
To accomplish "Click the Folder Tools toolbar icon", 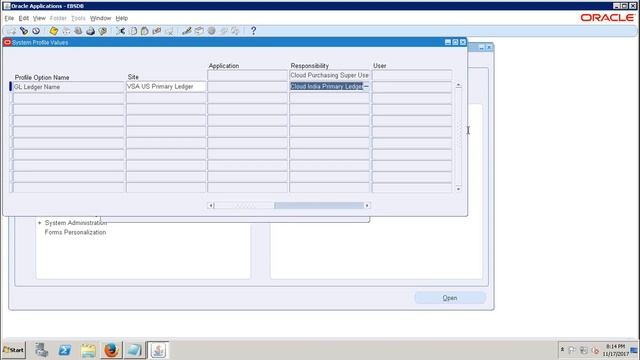I will point(236,31).
